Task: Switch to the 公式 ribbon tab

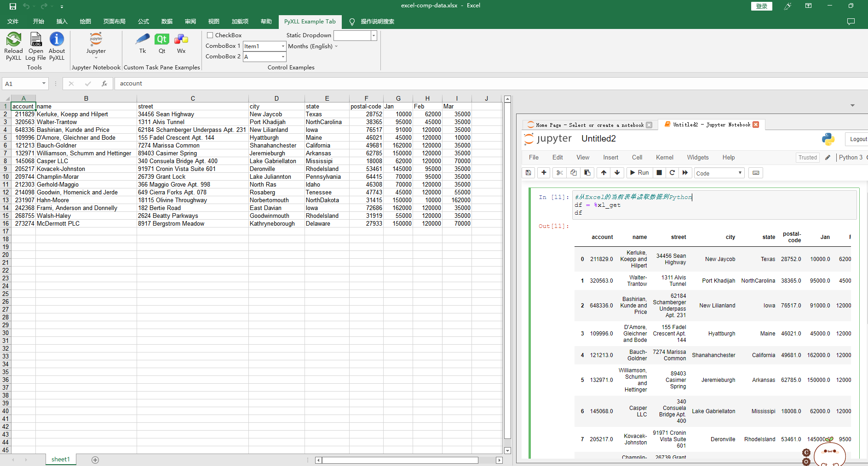Action: click(x=144, y=22)
